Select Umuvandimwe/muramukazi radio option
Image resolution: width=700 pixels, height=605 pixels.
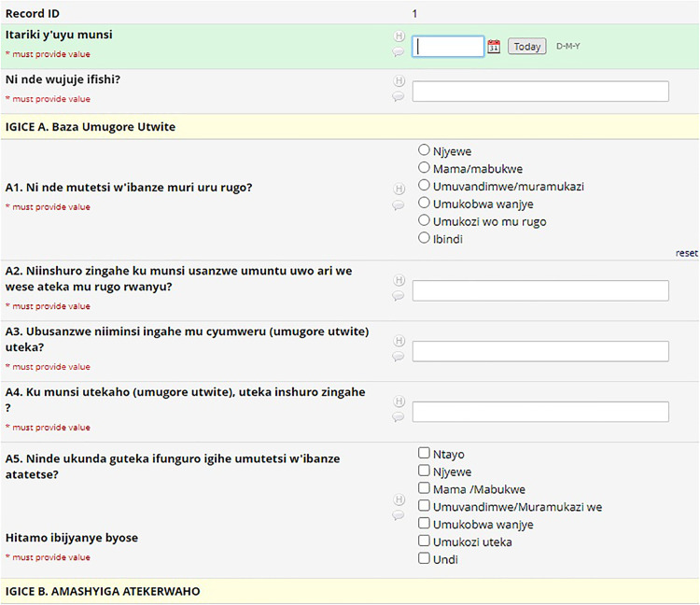(424, 185)
